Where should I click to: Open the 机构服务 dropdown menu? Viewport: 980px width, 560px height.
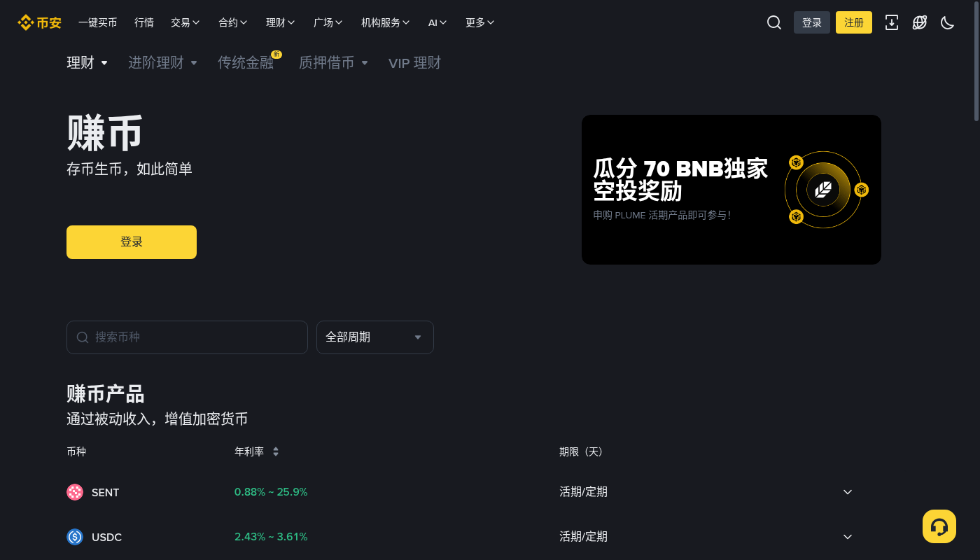click(386, 22)
